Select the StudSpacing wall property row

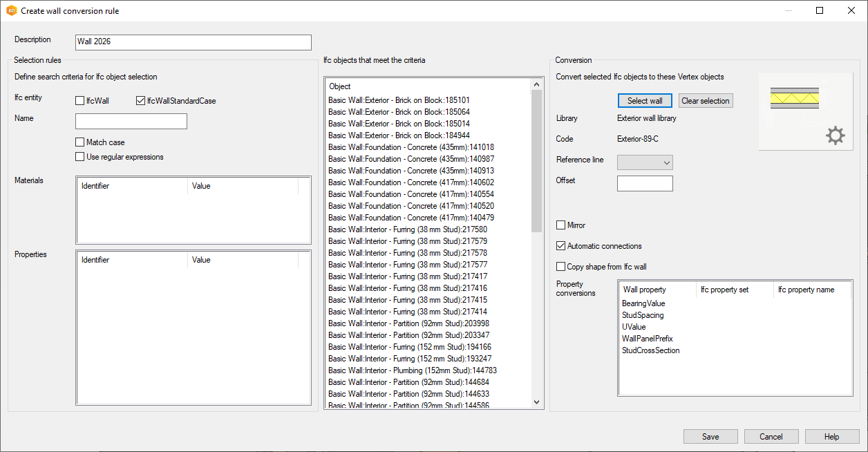click(643, 315)
